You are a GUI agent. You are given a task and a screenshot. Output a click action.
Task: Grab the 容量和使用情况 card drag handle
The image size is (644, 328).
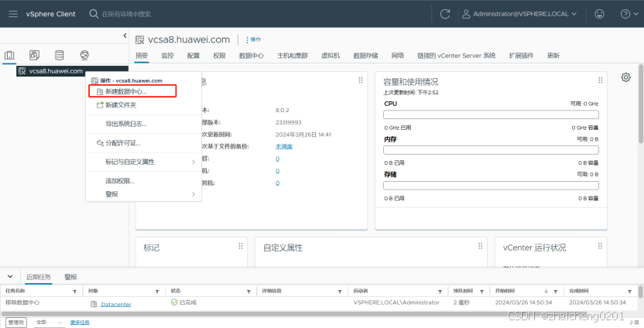[x=601, y=80]
